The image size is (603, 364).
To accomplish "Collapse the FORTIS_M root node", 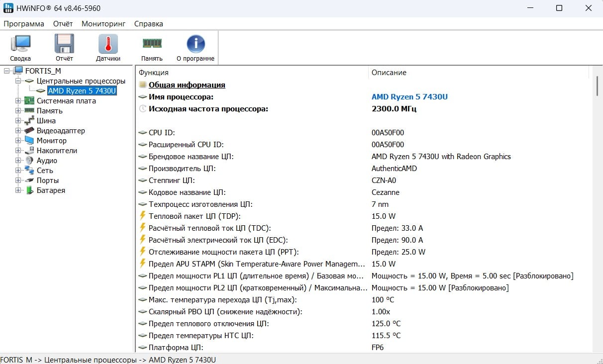I will point(7,71).
